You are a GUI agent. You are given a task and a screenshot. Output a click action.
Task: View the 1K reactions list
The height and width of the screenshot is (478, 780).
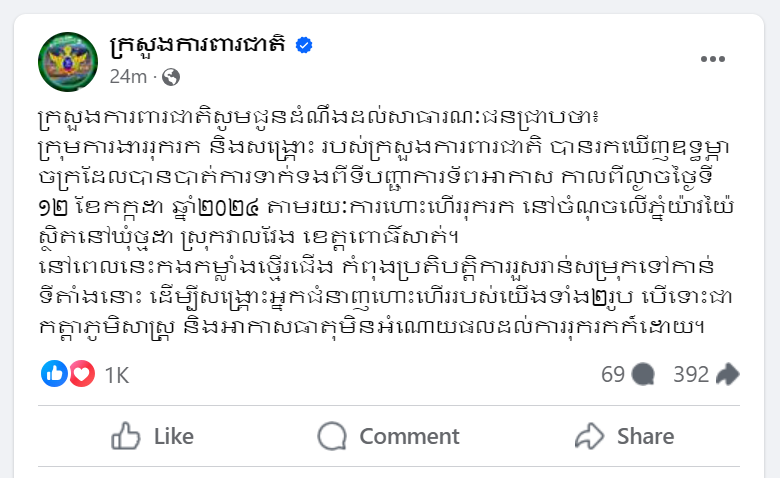pyautogui.click(x=117, y=375)
